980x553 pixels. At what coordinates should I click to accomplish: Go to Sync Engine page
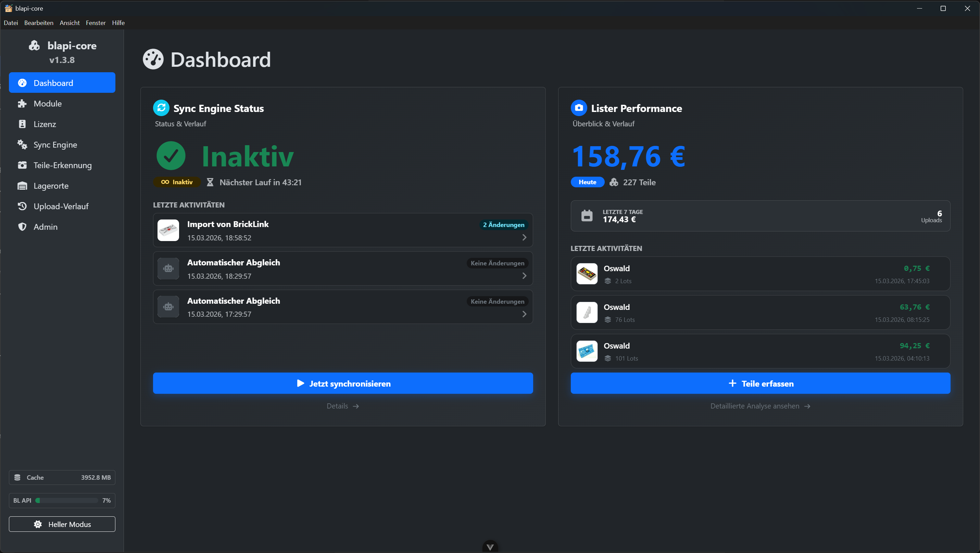pyautogui.click(x=62, y=144)
